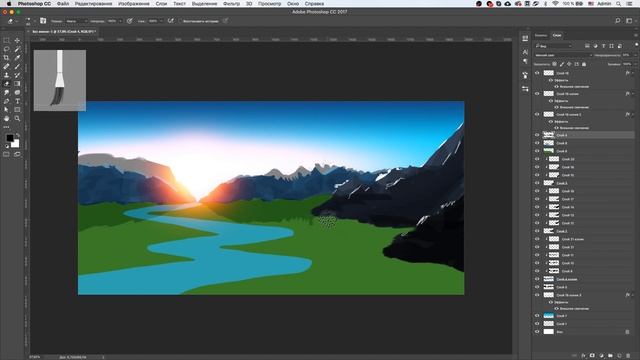Screen dimensions: 640x360
Task: Add layer mask button
Action: pyautogui.click(x=592, y=356)
